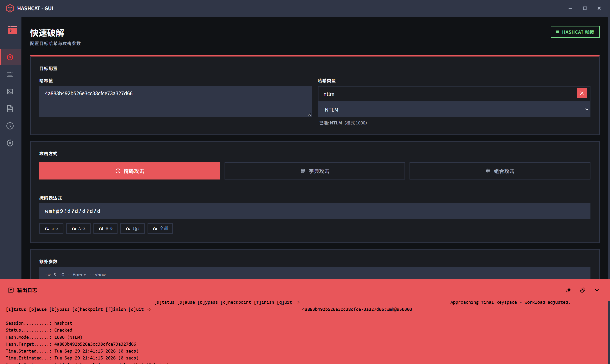Screen dimensions: 610x364
Task: Focus the 哈希值 hash input field
Action: click(176, 102)
